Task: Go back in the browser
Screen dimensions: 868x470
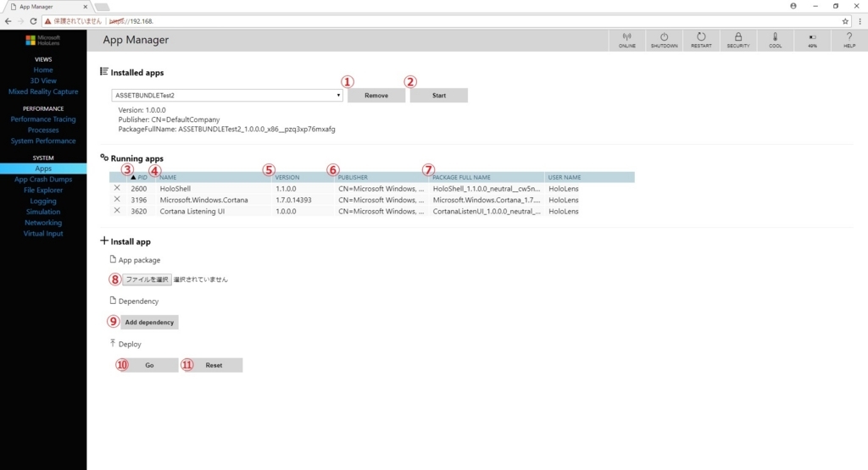Action: (8, 21)
